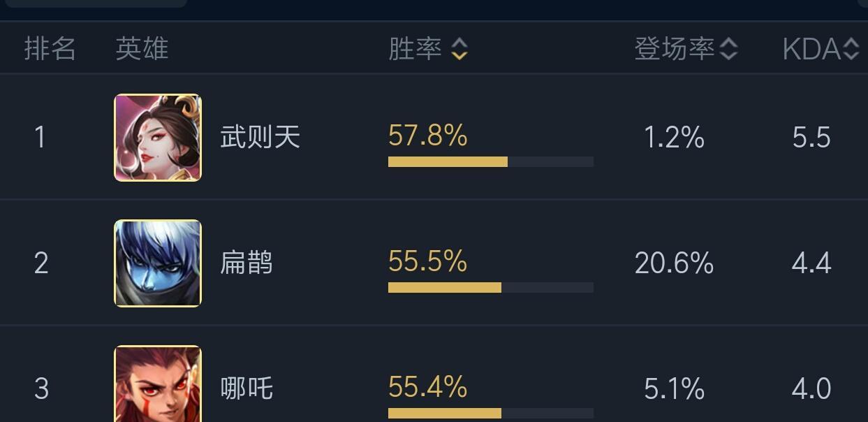
Task: Open 哪吒 hero portrait
Action: 158,384
